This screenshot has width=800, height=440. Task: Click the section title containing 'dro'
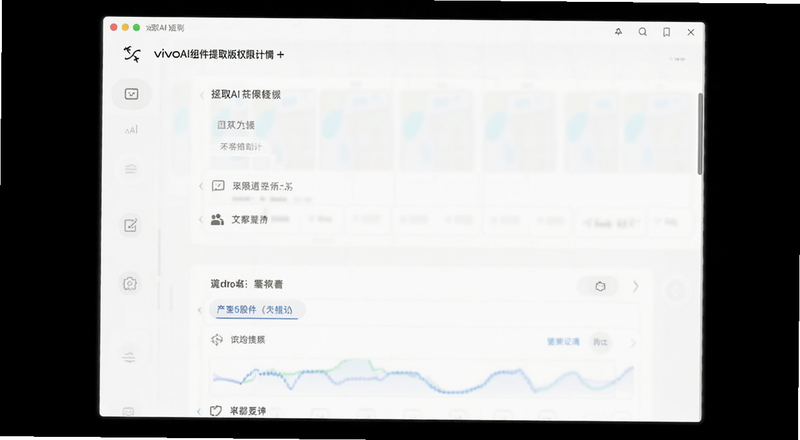click(x=246, y=284)
